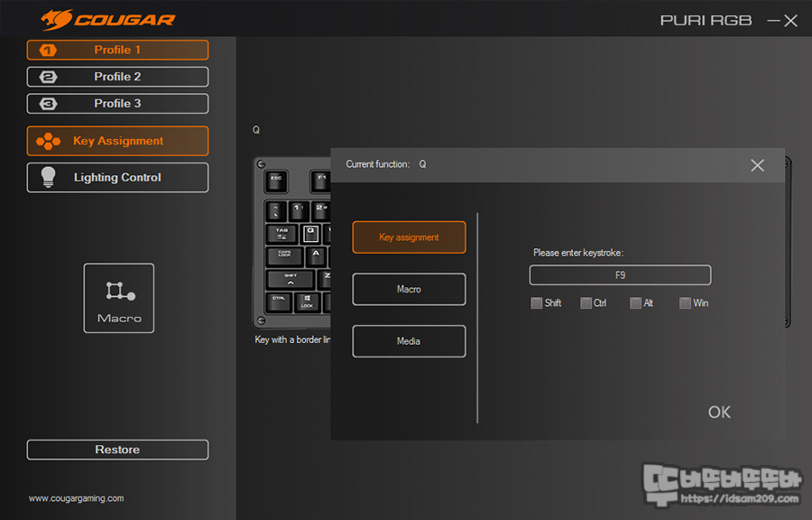This screenshot has height=520, width=812.
Task: Switch to Profile 2
Action: point(117,77)
